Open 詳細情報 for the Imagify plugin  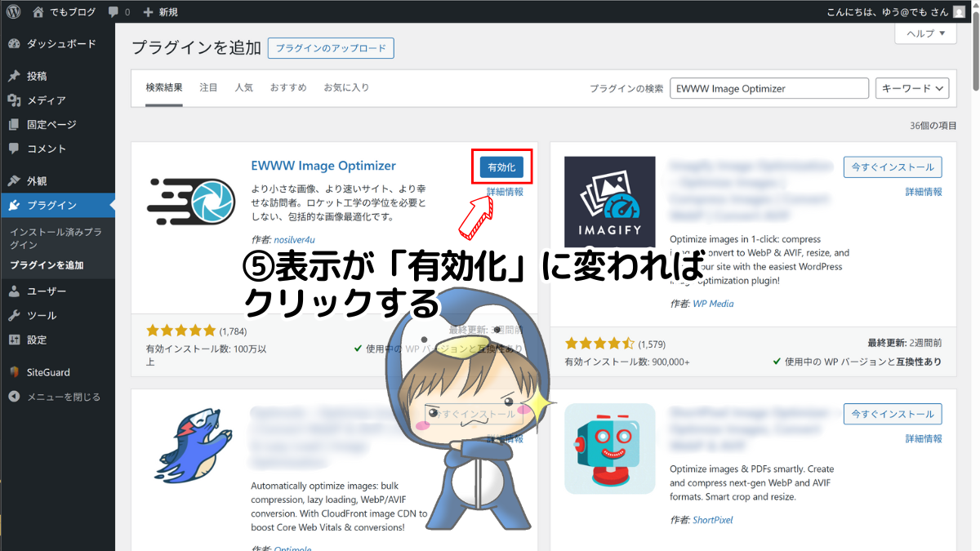tap(924, 192)
